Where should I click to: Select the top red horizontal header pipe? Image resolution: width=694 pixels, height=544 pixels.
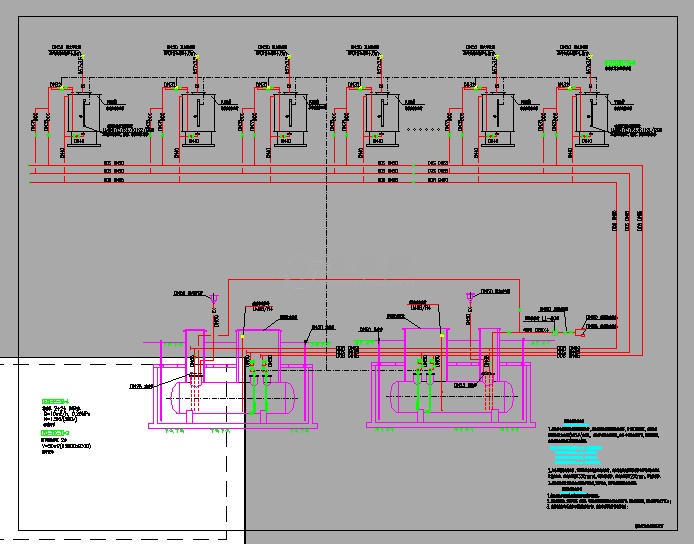300,165
